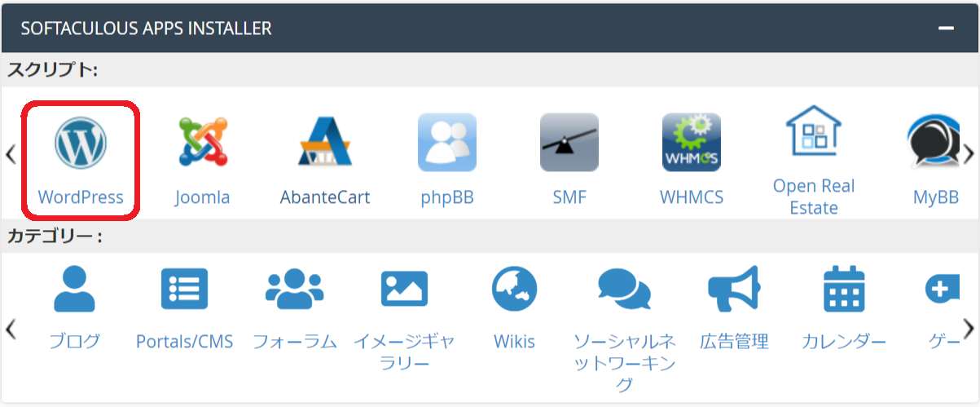Open the フォーラム category
This screenshot has height=407, width=980.
[x=294, y=292]
